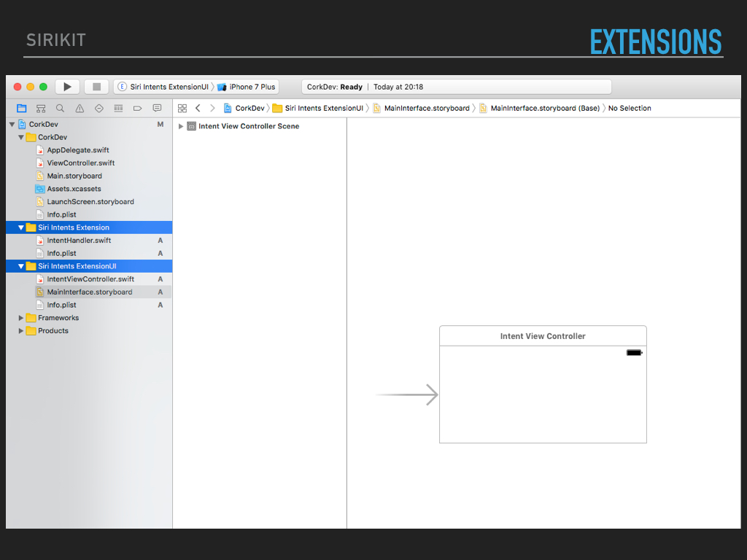
Task: Run the scheme with the Play button
Action: (x=67, y=87)
